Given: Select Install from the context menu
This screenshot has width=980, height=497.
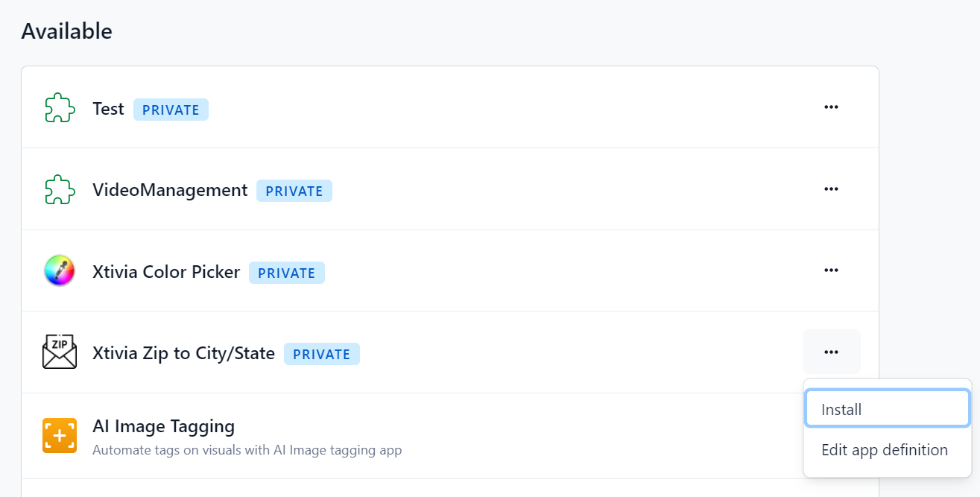Looking at the screenshot, I should pos(887,409).
